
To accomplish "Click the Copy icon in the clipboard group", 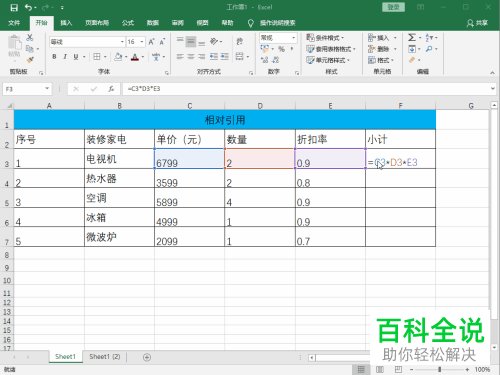I will [x=30, y=49].
